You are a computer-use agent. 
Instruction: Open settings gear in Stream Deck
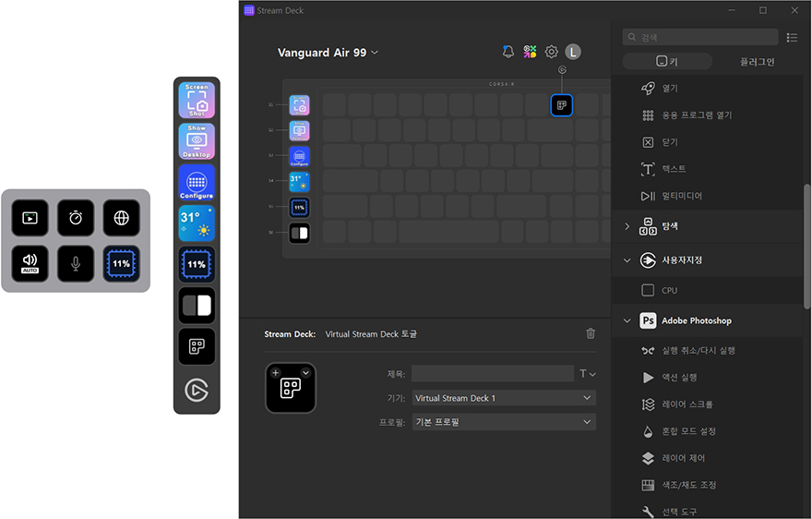[x=551, y=52]
